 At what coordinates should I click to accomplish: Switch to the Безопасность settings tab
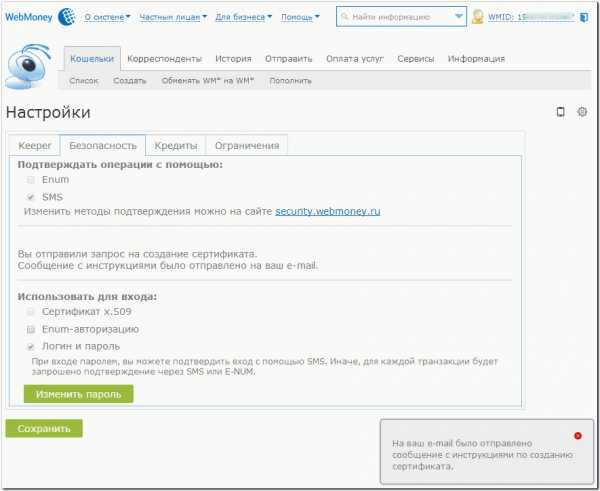pos(103,146)
